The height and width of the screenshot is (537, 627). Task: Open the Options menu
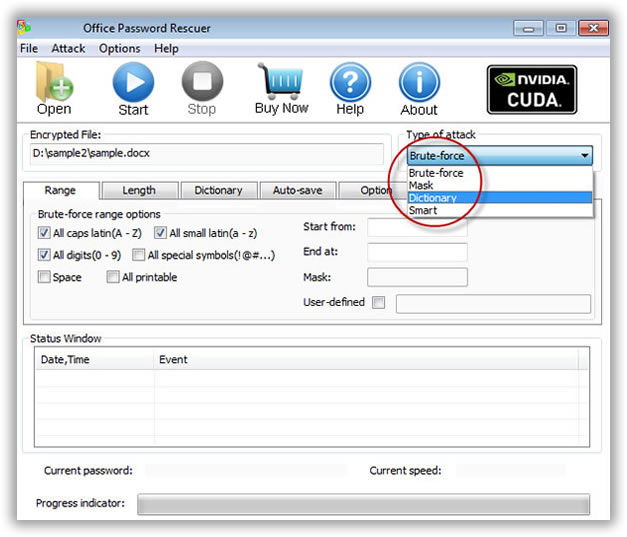coord(120,48)
